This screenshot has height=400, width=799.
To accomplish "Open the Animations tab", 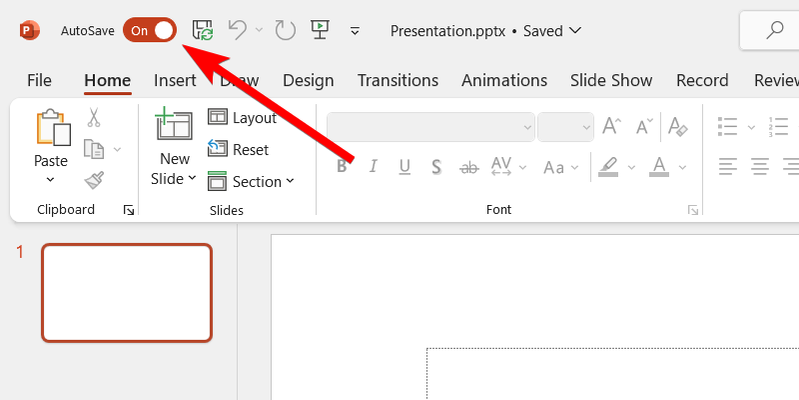I will (x=504, y=80).
